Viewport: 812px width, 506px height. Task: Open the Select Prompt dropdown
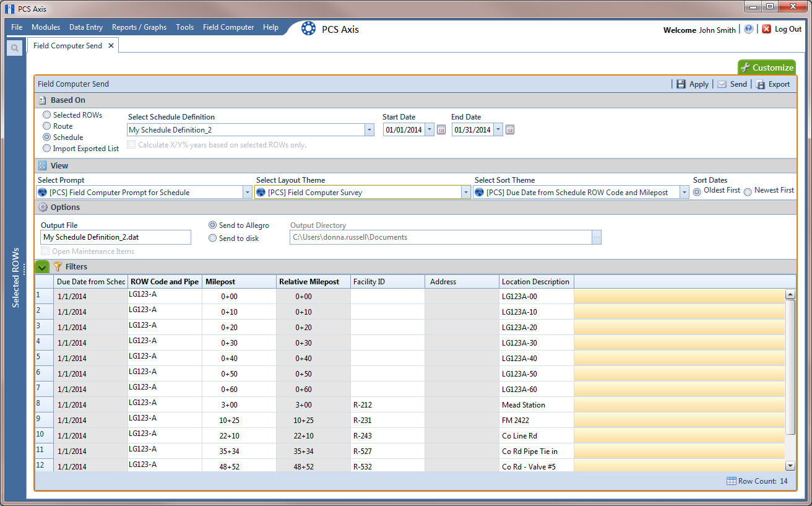[248, 193]
